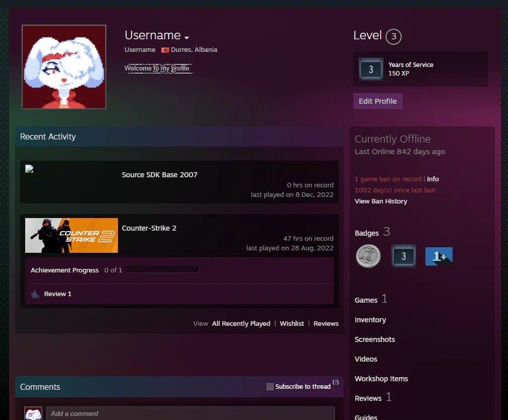Open the Source SDK Base 2007 title
Image resolution: width=508 pixels, height=420 pixels.
point(159,175)
